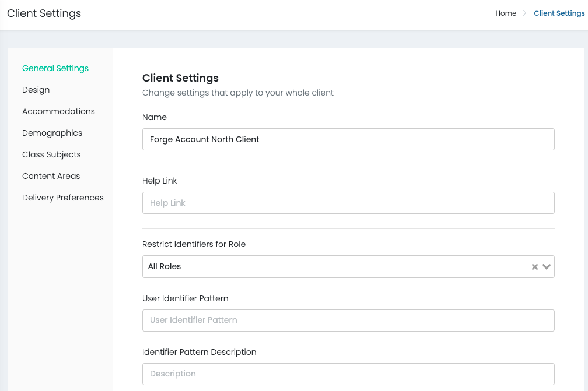Open the Class Subjects settings page
The image size is (588, 391).
(51, 154)
